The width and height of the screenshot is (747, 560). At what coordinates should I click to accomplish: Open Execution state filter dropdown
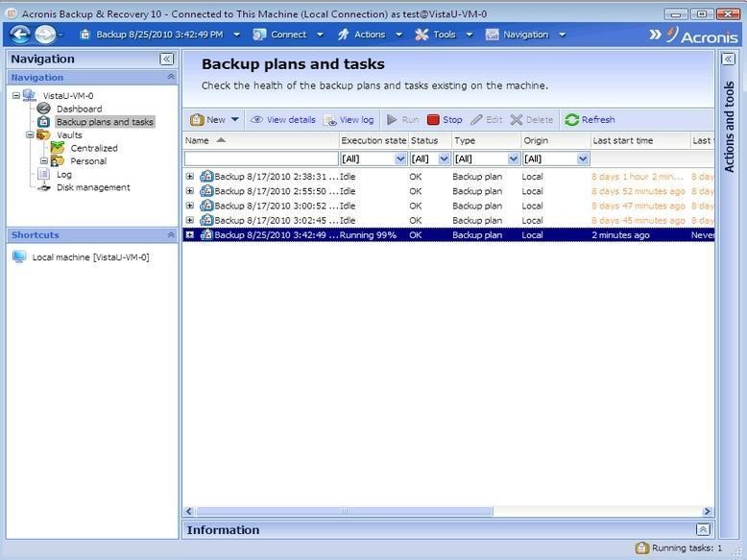pyautogui.click(x=400, y=158)
